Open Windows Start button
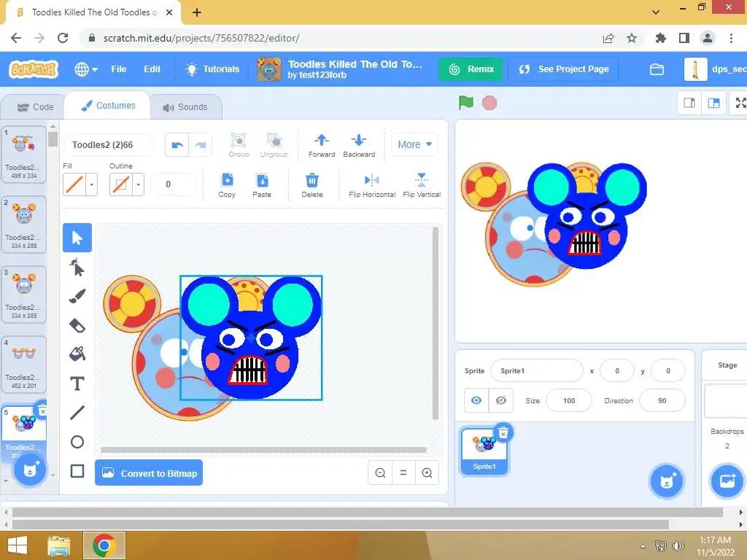The height and width of the screenshot is (560, 747). click(x=18, y=545)
